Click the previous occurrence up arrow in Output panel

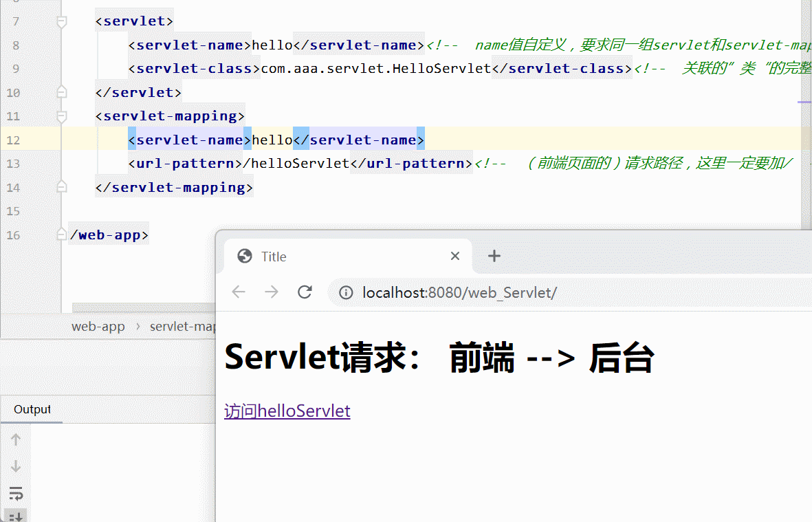click(x=15, y=439)
